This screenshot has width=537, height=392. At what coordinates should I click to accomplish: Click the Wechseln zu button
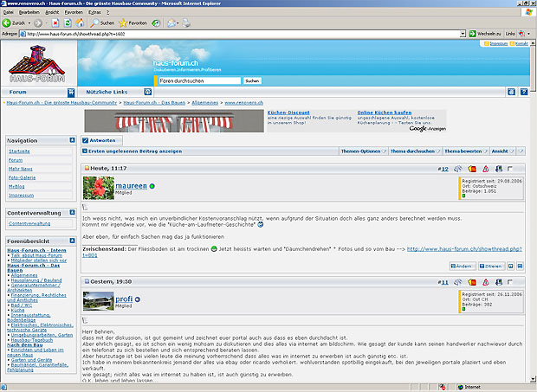(x=485, y=34)
